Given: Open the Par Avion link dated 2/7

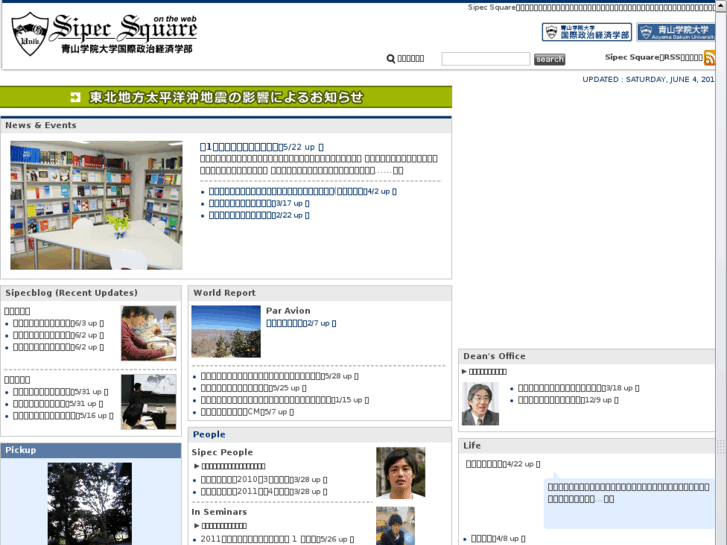Looking at the screenshot, I should click(301, 323).
